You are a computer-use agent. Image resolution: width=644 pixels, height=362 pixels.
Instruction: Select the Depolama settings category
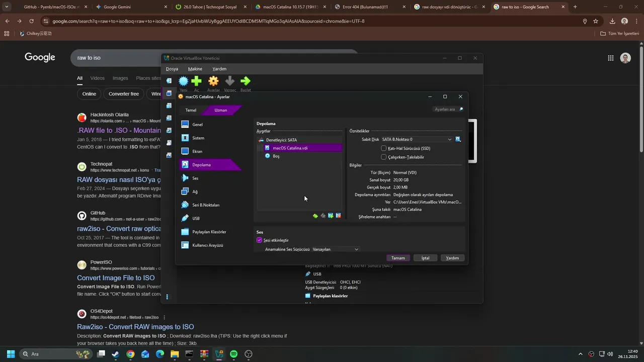coord(210,164)
